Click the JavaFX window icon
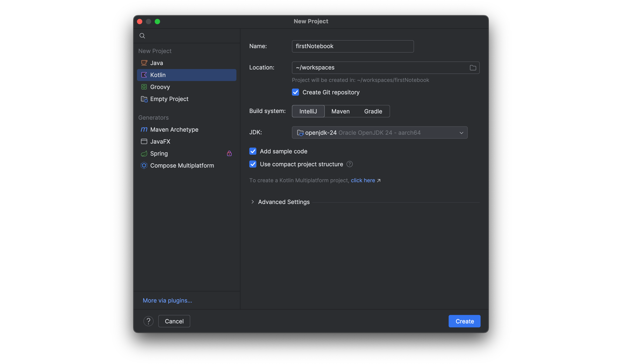Viewport: 622px width, 364px height. (x=144, y=141)
